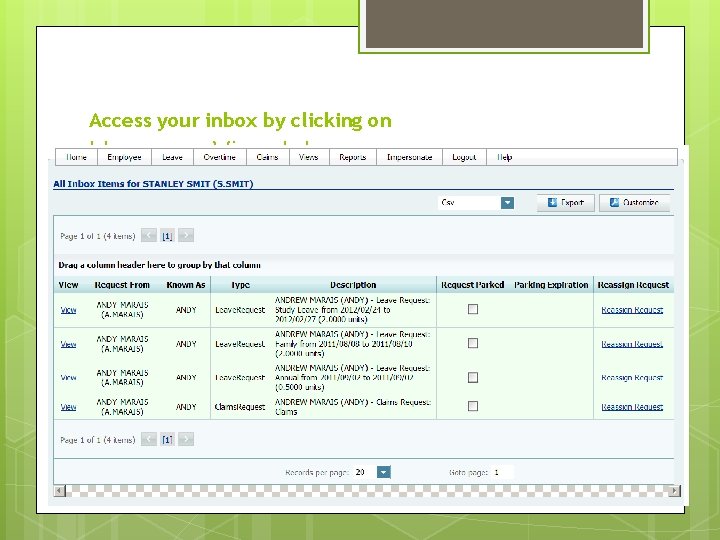Open the Reports menu

coord(353,157)
